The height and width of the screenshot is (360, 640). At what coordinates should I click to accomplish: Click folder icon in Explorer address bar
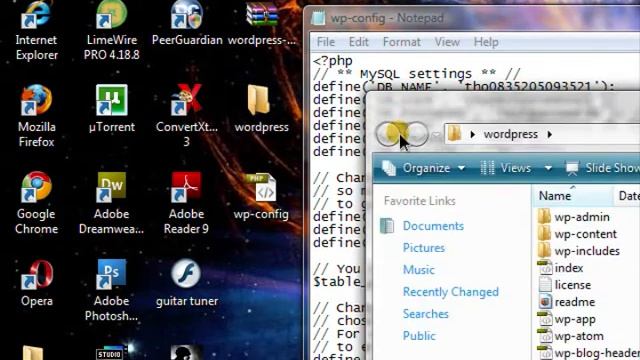pyautogui.click(x=455, y=133)
